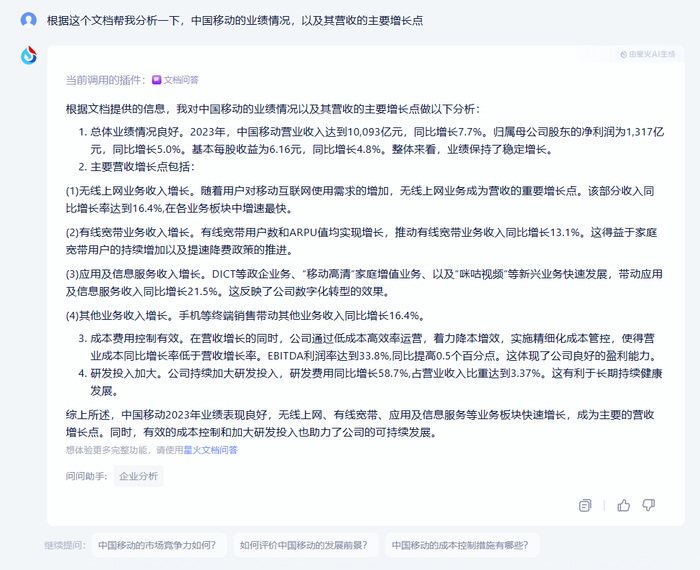The height and width of the screenshot is (570, 700).
Task: Click the 继续提问 label
Action: click(x=65, y=545)
